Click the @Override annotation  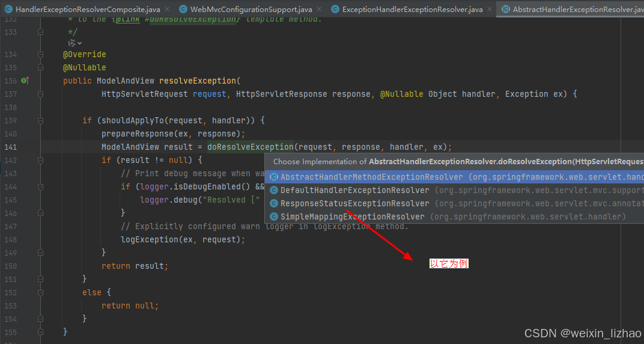(85, 54)
